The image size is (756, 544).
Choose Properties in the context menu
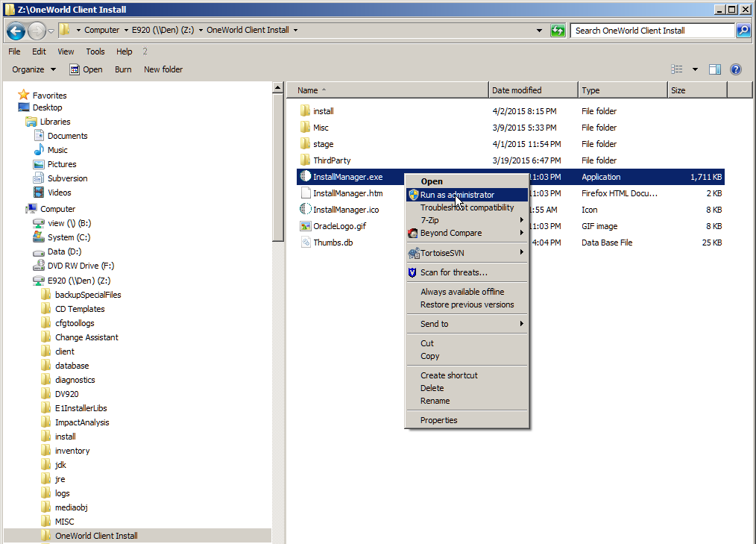[467, 420]
